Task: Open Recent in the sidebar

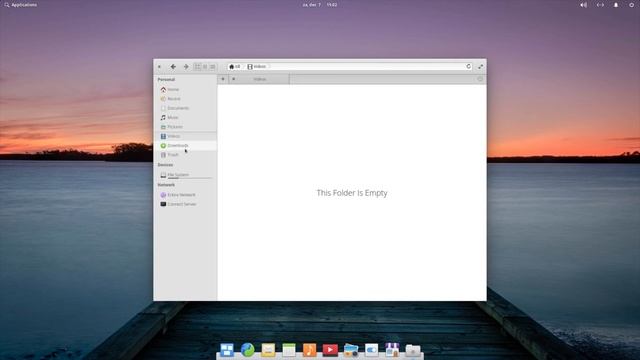Action: pos(186,99)
